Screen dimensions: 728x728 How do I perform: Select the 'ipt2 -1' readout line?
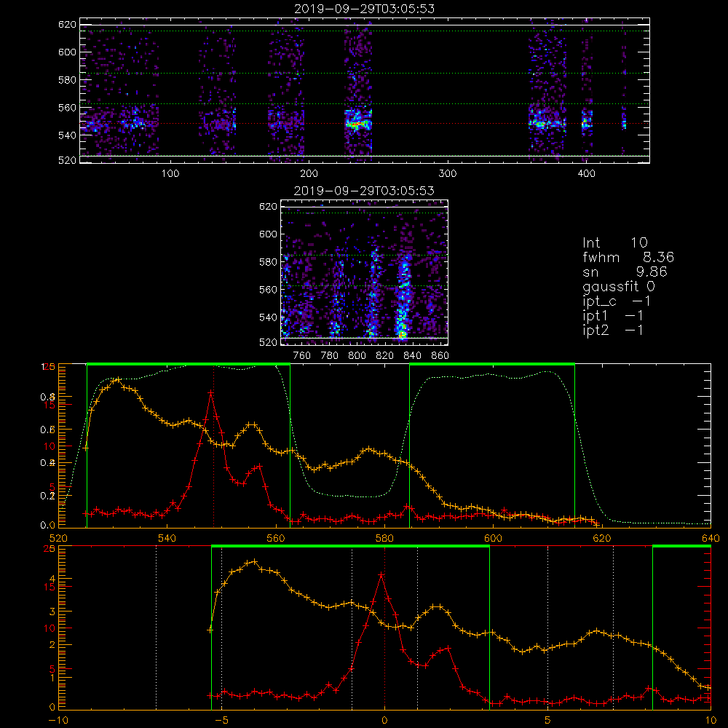pyautogui.click(x=613, y=330)
